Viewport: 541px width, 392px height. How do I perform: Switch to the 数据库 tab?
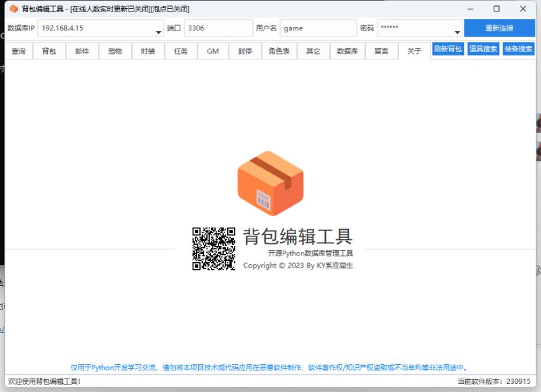click(347, 50)
